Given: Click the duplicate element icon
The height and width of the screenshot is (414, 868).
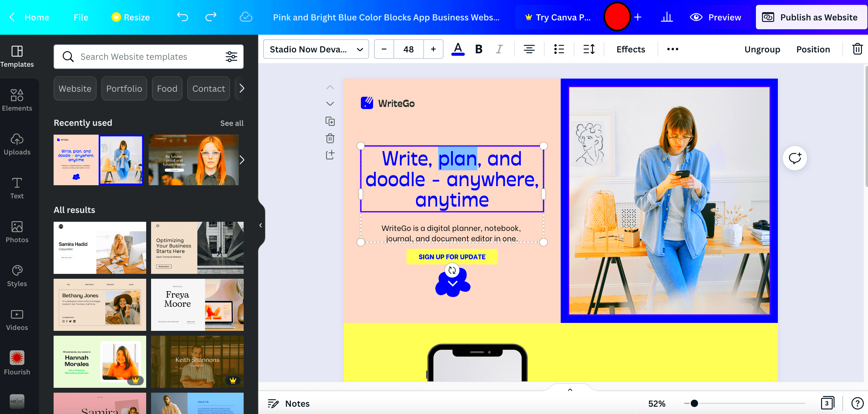Looking at the screenshot, I should point(330,121).
